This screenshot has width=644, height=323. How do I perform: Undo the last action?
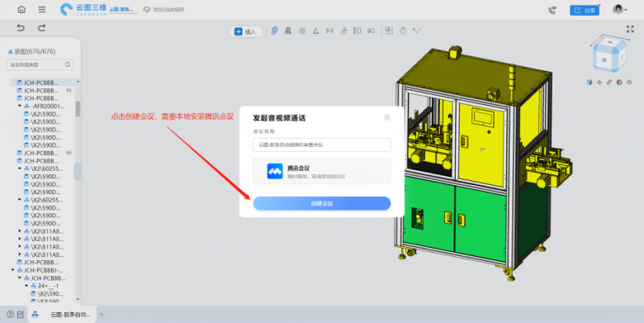pyautogui.click(x=21, y=28)
